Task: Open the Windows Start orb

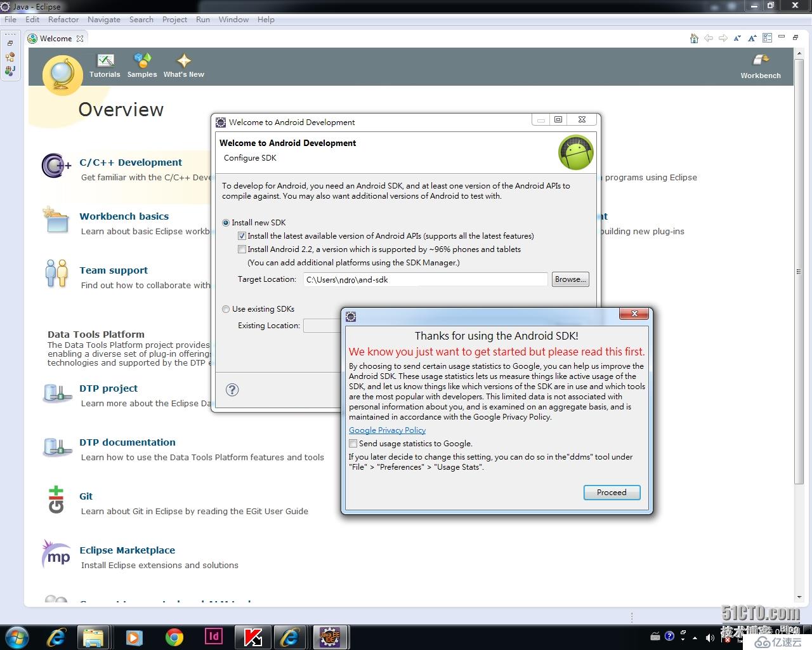Action: click(x=16, y=637)
